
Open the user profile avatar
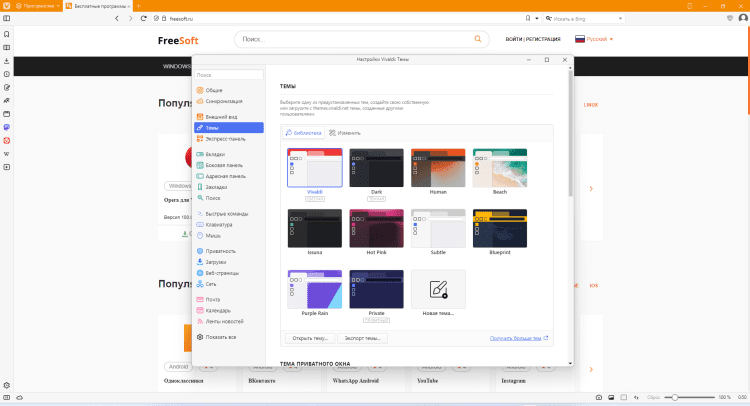pos(743,18)
